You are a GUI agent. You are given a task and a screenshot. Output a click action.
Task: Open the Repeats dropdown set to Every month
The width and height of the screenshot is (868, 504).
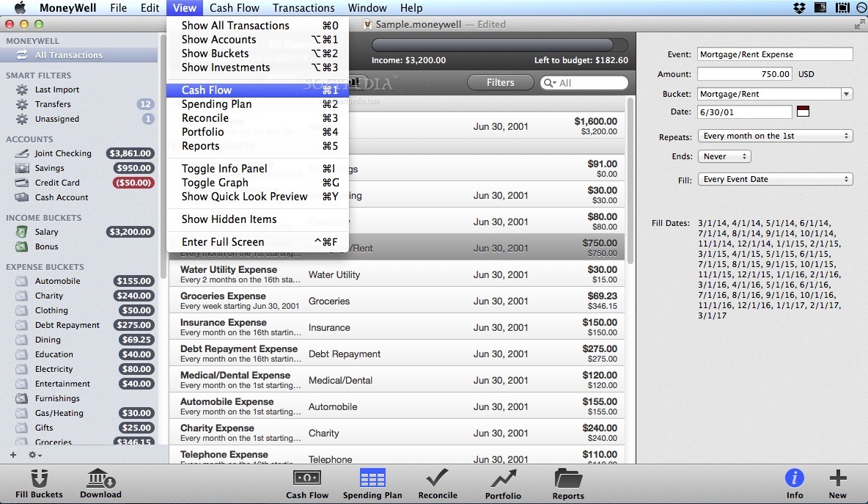click(x=775, y=135)
